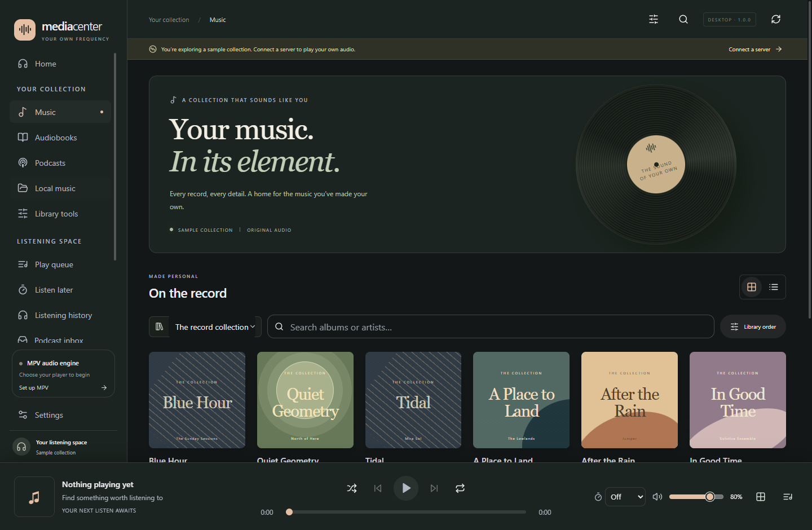Open Your listening space profile
The width and height of the screenshot is (812, 530).
[63, 447]
